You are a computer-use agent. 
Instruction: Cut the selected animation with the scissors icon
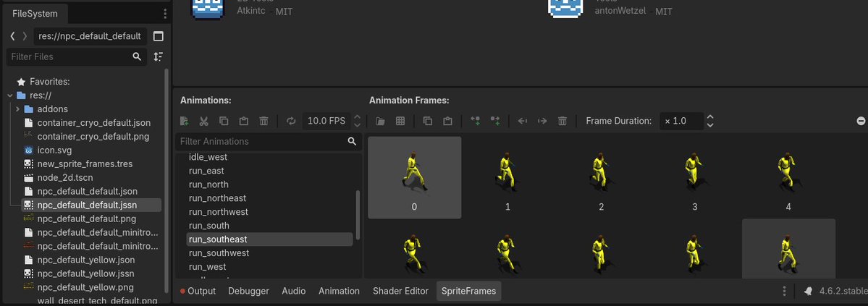click(203, 121)
